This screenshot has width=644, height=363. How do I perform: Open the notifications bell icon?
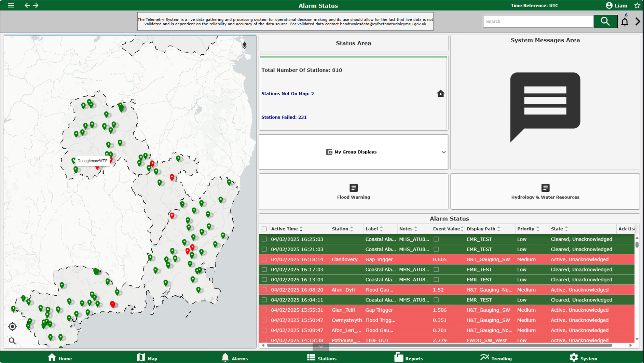[x=625, y=22]
